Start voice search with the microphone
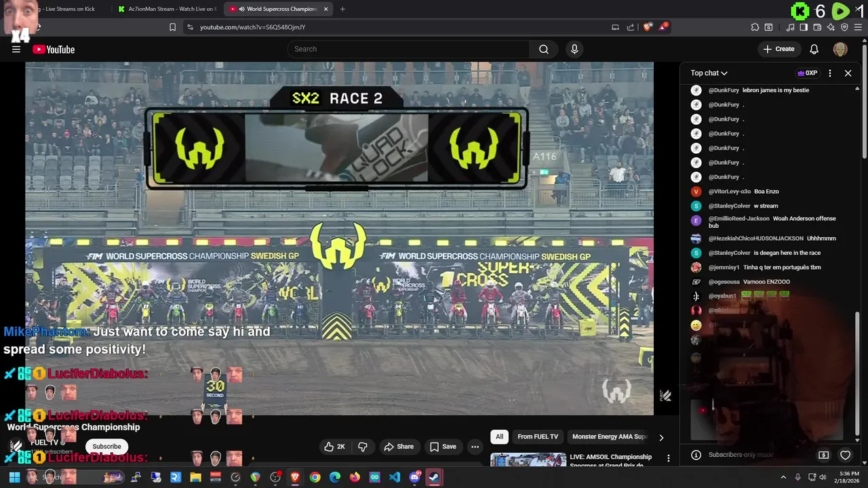This screenshot has width=868, height=488. click(x=574, y=49)
